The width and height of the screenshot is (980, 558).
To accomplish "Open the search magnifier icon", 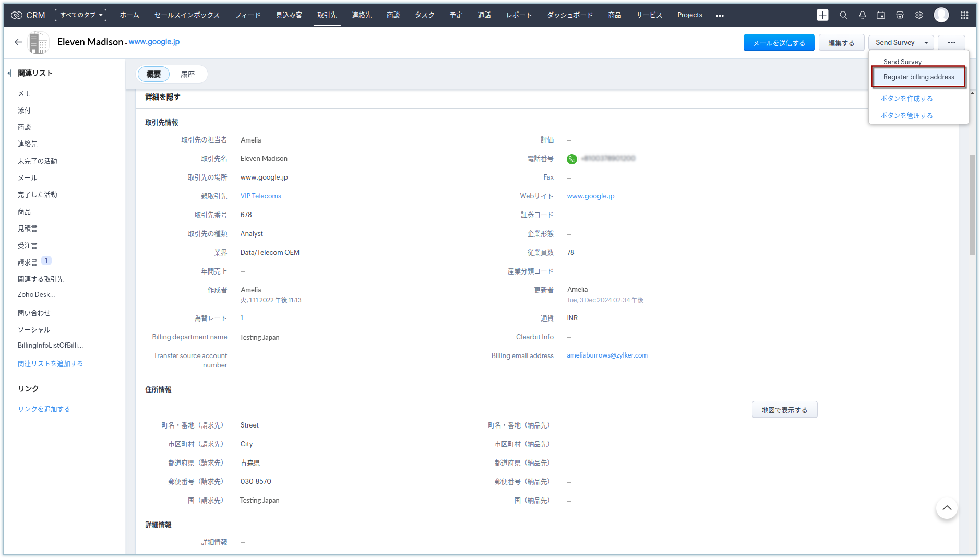I will 843,15.
